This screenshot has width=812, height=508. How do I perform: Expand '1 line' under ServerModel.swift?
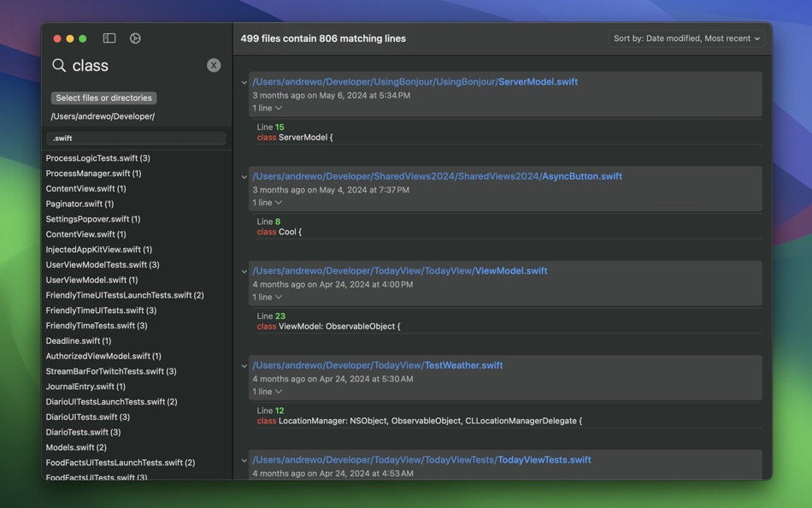pos(268,108)
